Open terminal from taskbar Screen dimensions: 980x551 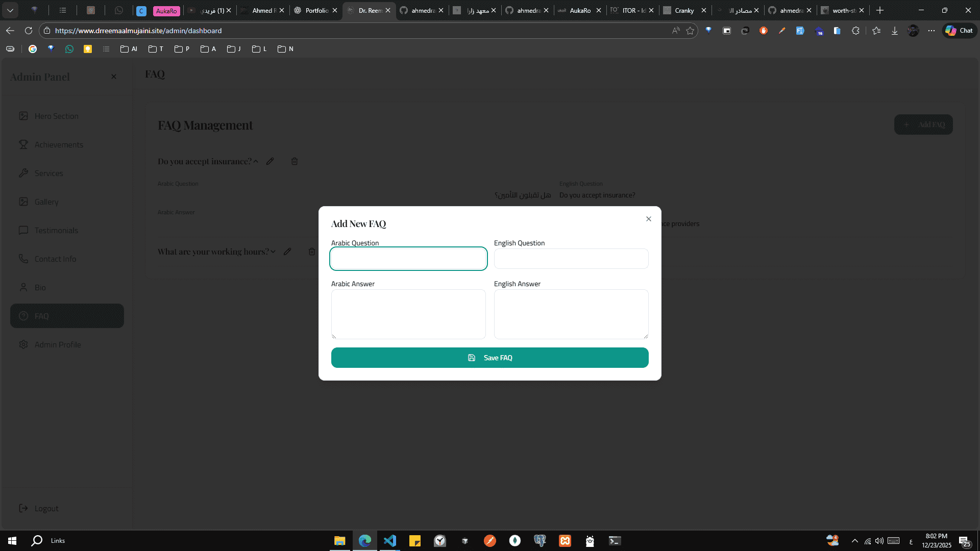[x=615, y=541]
